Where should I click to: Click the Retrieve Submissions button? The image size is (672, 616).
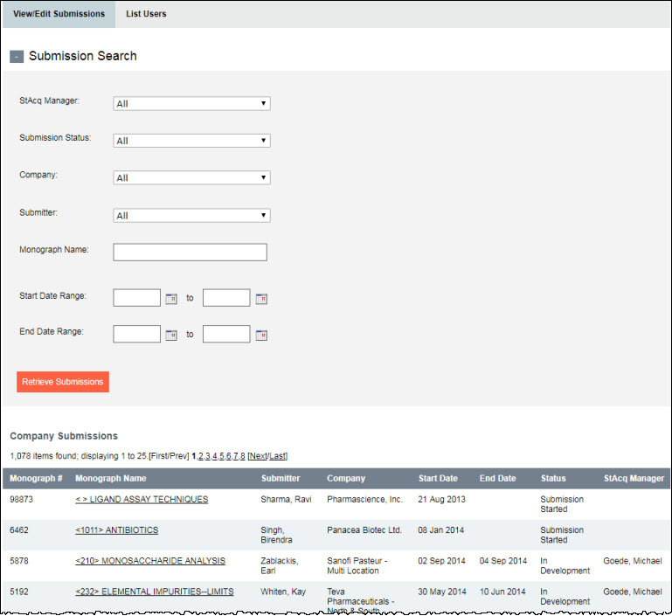click(63, 382)
